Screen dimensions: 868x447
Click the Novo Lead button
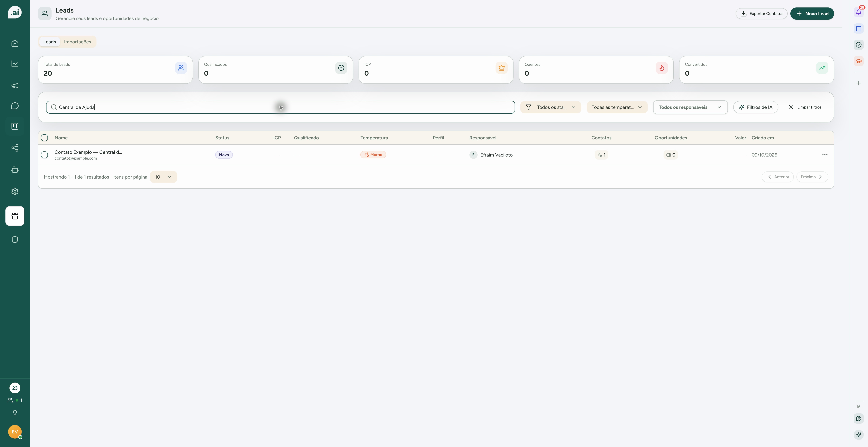pyautogui.click(x=812, y=14)
